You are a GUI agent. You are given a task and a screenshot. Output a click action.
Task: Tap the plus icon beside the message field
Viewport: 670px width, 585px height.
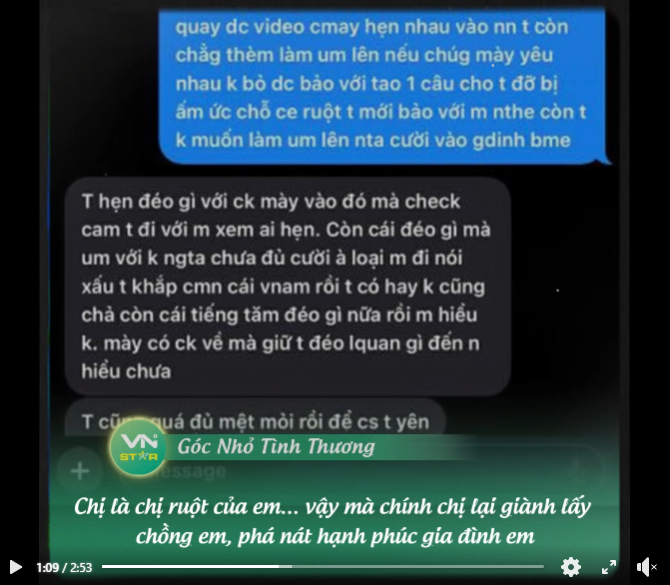pyautogui.click(x=80, y=471)
